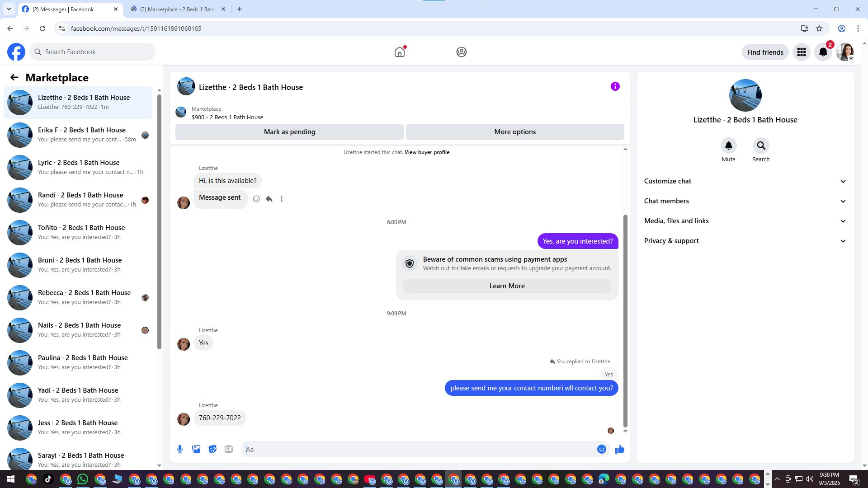Open the Nails conversation
868x488 pixels.
(x=78, y=330)
